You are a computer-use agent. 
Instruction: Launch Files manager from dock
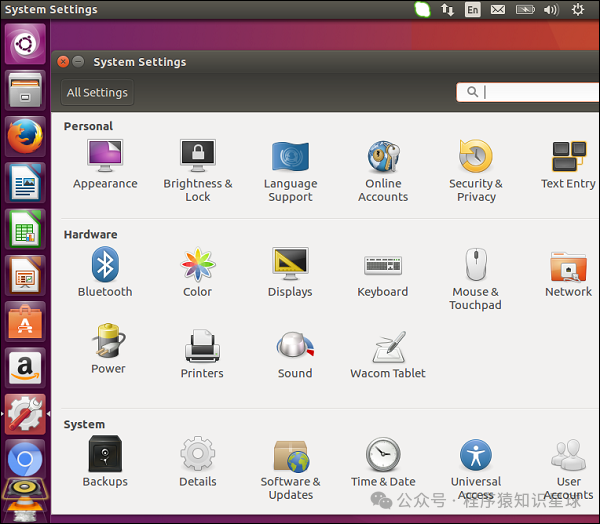point(25,90)
